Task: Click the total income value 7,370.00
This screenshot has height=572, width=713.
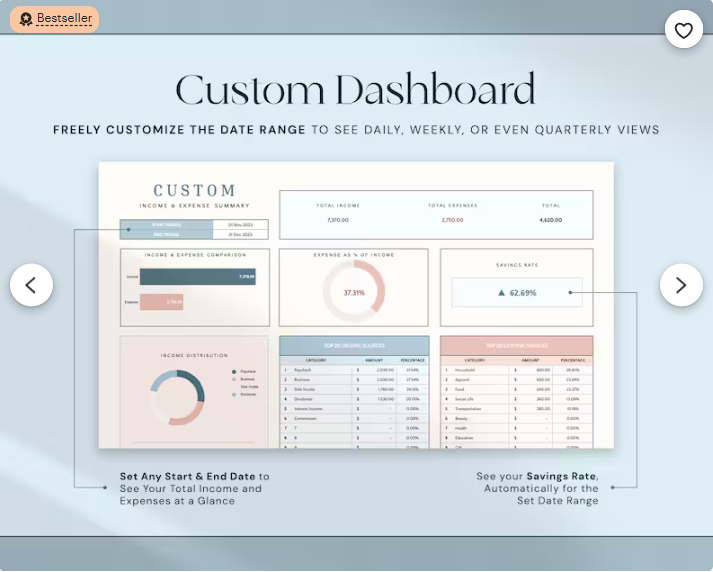Action: 338,220
